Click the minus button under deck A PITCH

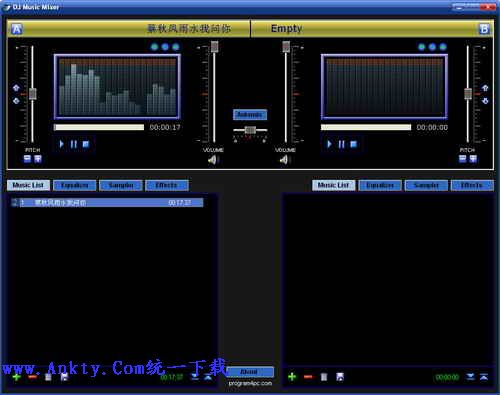[27, 159]
